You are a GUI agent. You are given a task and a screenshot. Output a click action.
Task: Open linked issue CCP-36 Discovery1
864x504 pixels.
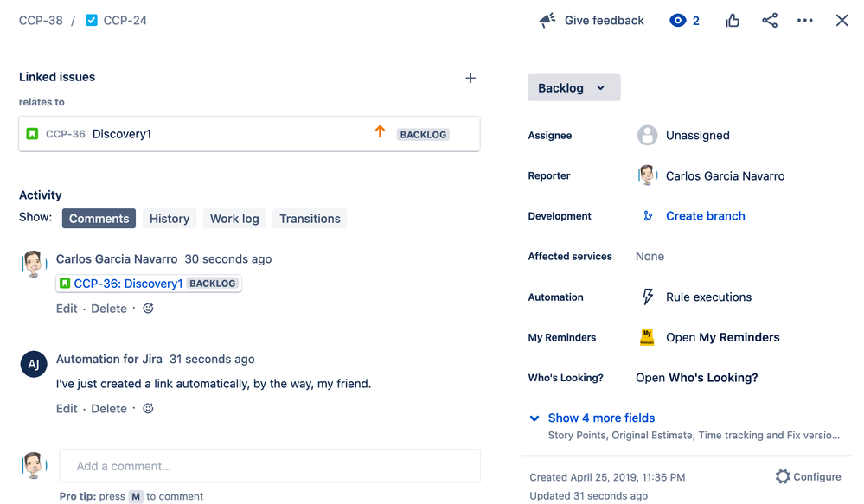(x=249, y=134)
